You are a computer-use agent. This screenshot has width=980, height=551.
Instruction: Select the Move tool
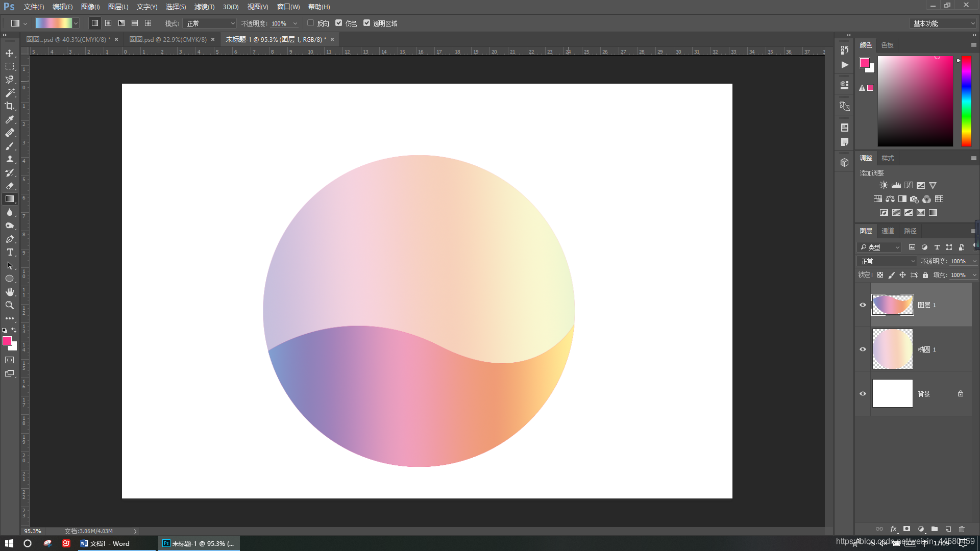click(x=10, y=53)
